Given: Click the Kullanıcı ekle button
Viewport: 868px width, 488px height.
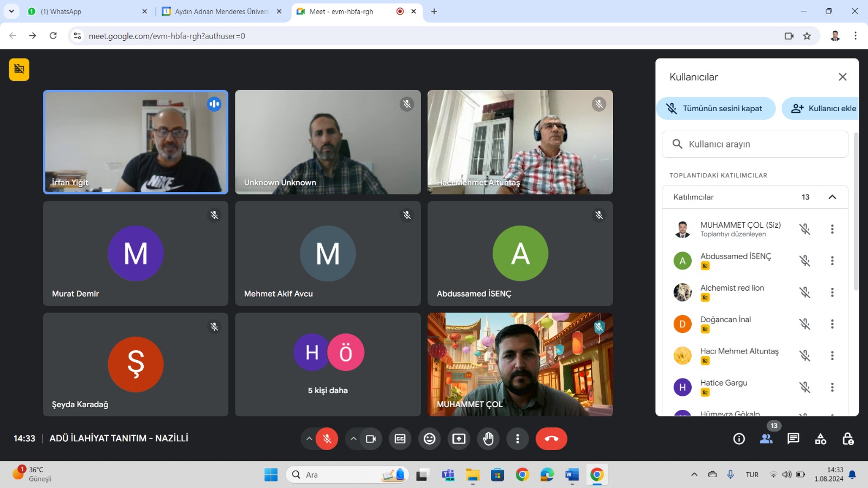Looking at the screenshot, I should (825, 108).
